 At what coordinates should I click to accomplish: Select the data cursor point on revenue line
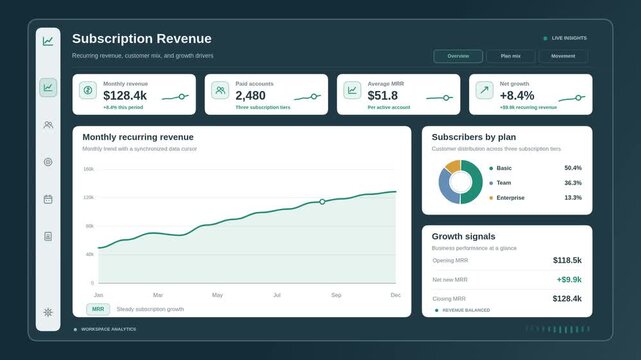[x=322, y=201]
